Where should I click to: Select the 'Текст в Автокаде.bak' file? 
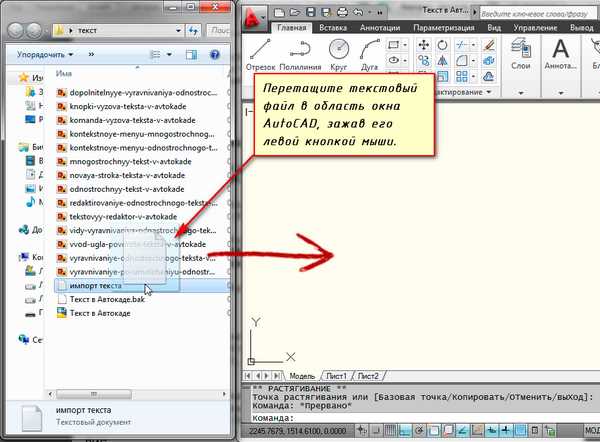point(107,298)
